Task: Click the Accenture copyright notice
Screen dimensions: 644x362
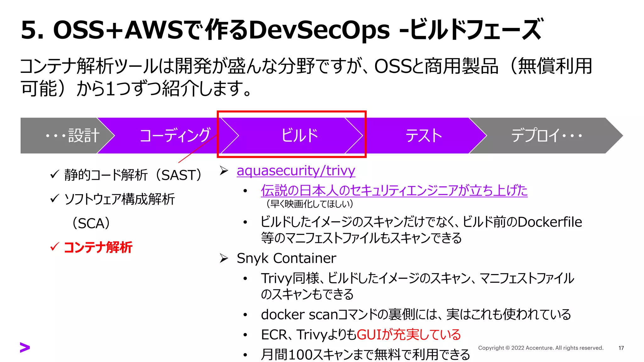Action: click(x=541, y=348)
